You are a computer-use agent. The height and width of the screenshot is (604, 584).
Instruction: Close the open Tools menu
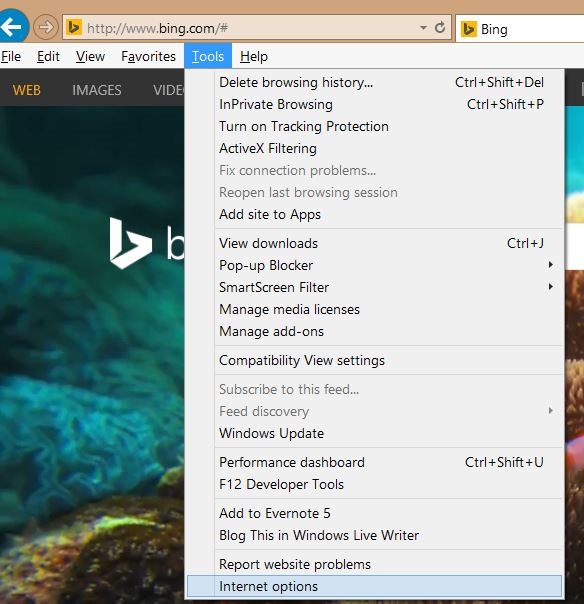tap(208, 56)
